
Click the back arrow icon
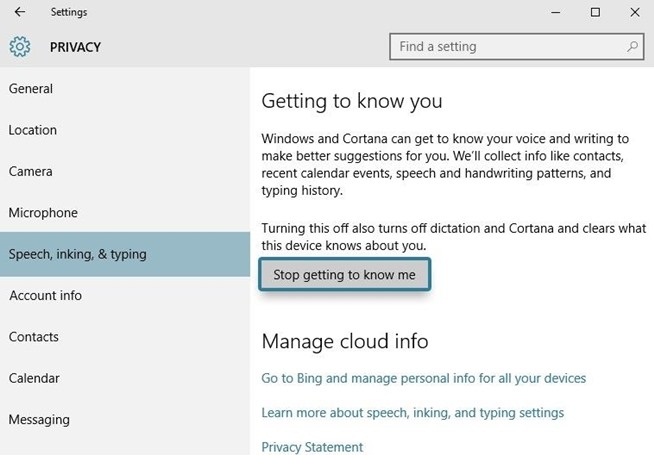(20, 12)
